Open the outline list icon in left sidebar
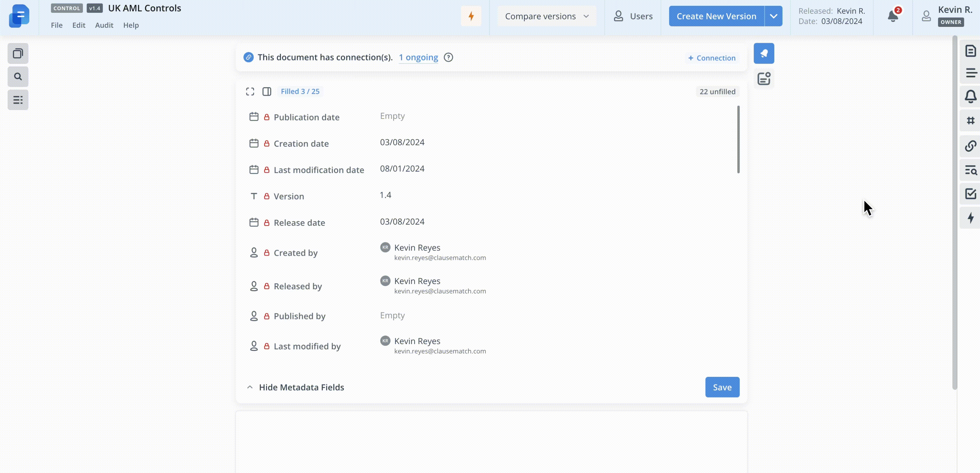Screen dimensions: 980x473 pos(18,100)
